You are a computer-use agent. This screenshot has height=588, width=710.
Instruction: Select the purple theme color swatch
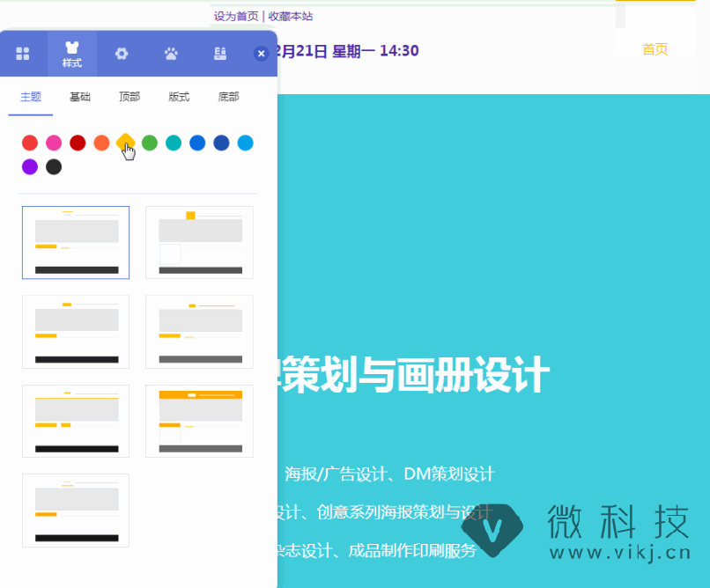click(x=30, y=166)
